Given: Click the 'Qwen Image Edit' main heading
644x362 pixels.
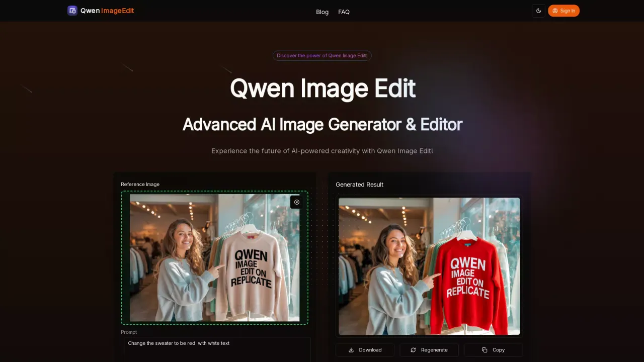Looking at the screenshot, I should [x=323, y=88].
